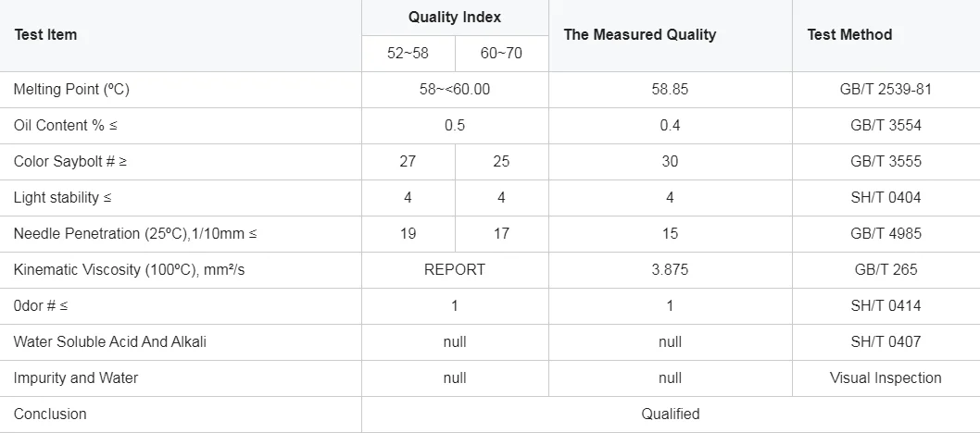Click the Needle Penetration row label
This screenshot has height=433, width=980.
[x=135, y=234]
